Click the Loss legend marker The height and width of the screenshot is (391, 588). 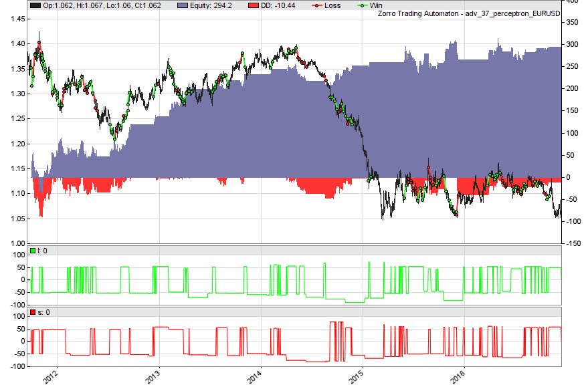pos(317,5)
